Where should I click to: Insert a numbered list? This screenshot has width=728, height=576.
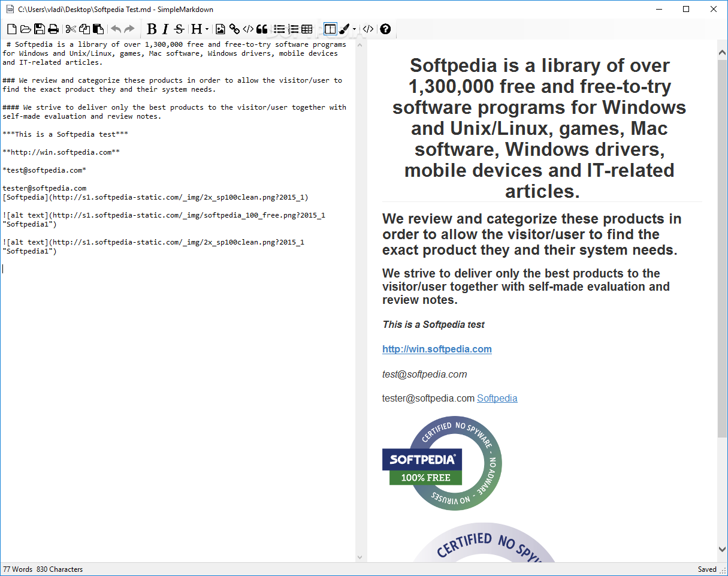[293, 29]
